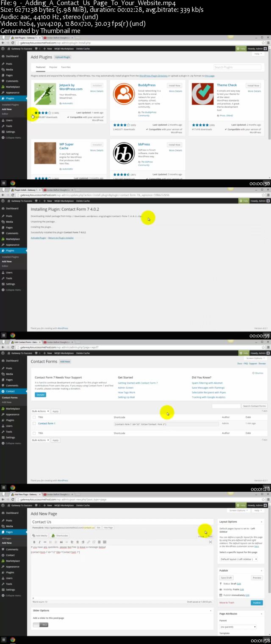Viewport: 271px width, 644px height.
Task: Switch to the Popular plugins tab
Action: pyautogui.click(x=53, y=67)
